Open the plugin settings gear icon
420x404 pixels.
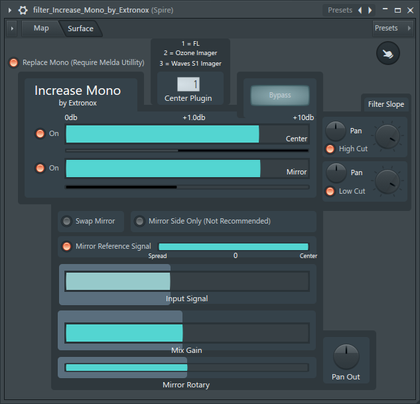23,10
